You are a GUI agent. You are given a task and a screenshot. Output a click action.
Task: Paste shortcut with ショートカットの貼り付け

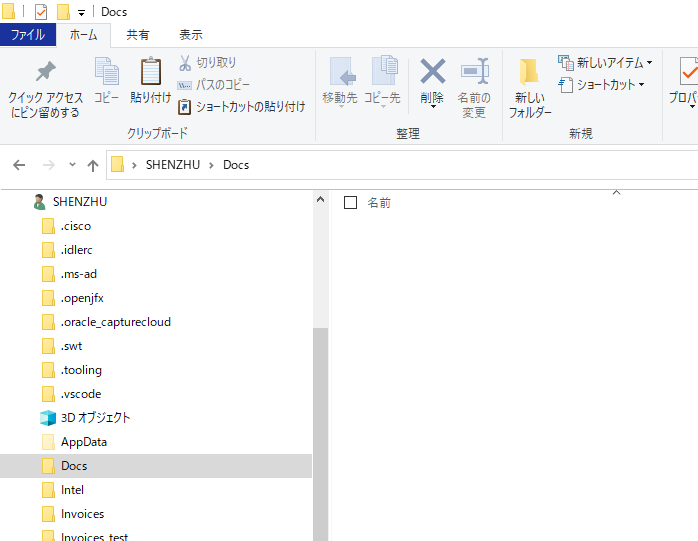(x=242, y=107)
